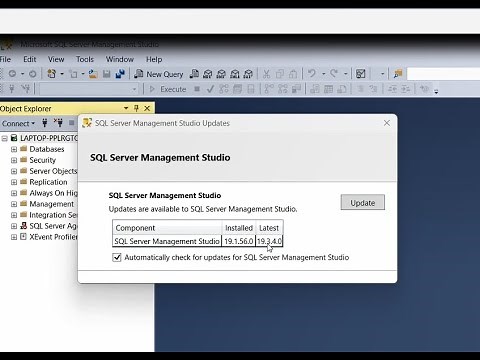The width and height of the screenshot is (480, 360).
Task: Click the Undo arrow icon
Action: (312, 73)
